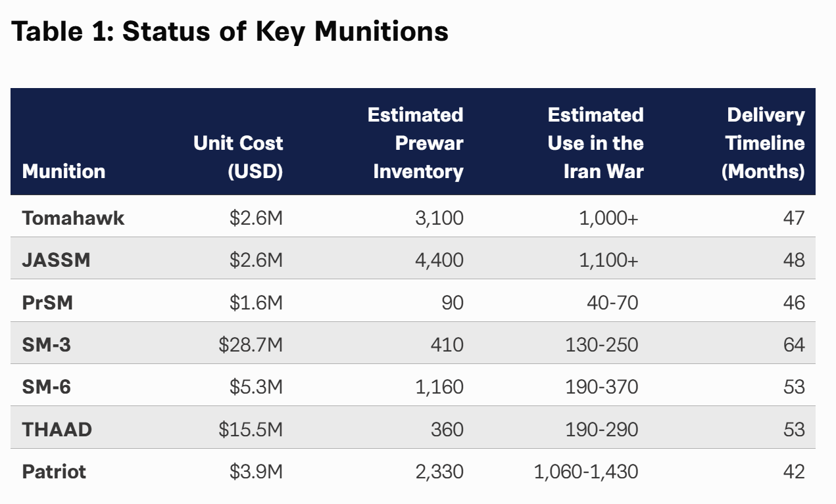Select the Munition column header
The width and height of the screenshot is (836, 504).
64,172
